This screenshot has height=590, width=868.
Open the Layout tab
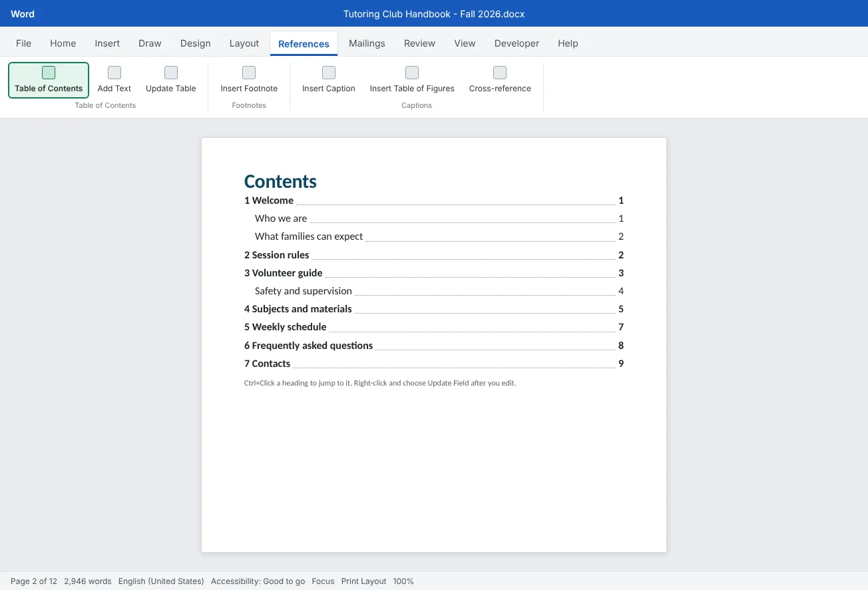point(244,43)
